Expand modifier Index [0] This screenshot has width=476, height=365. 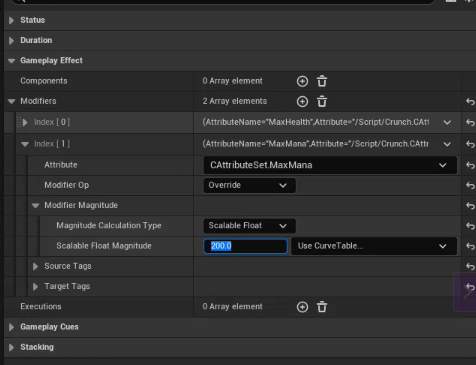(x=25, y=122)
